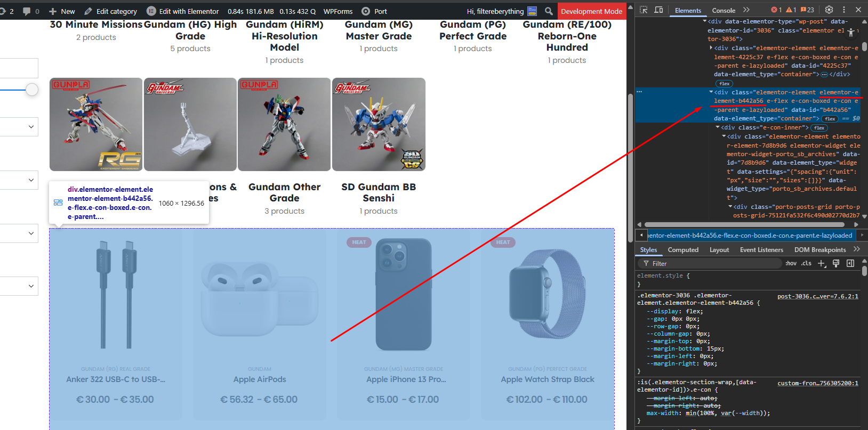Expand the elementor-element-4225c37 div node
Screen dimensions: 868x430
[x=711, y=48]
